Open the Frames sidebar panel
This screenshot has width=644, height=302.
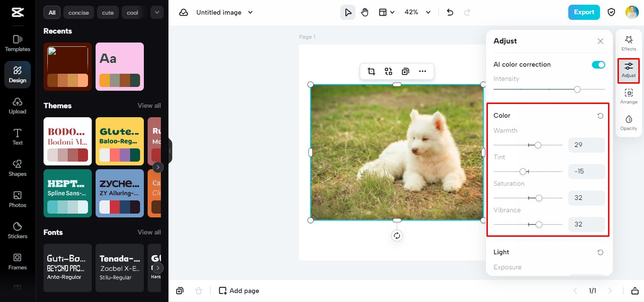[x=18, y=262]
